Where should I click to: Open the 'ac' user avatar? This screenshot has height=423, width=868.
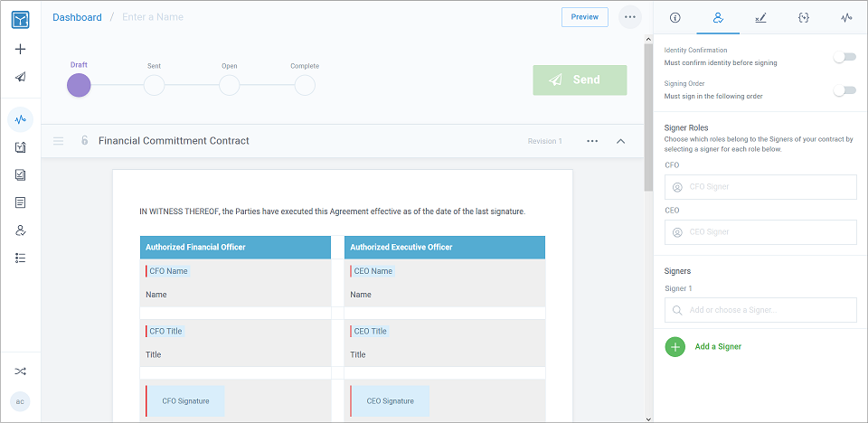tap(20, 401)
